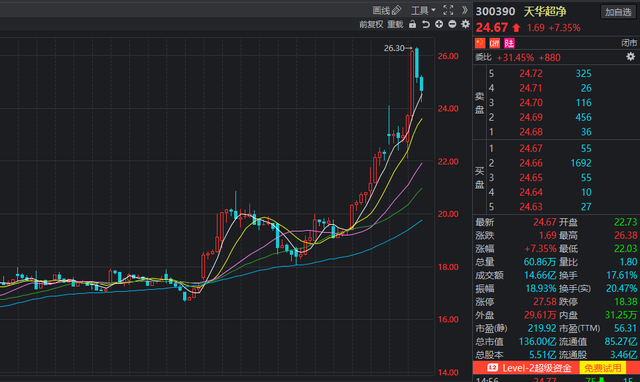Click sell volume 456
This screenshot has height=382, width=640.
tap(583, 118)
